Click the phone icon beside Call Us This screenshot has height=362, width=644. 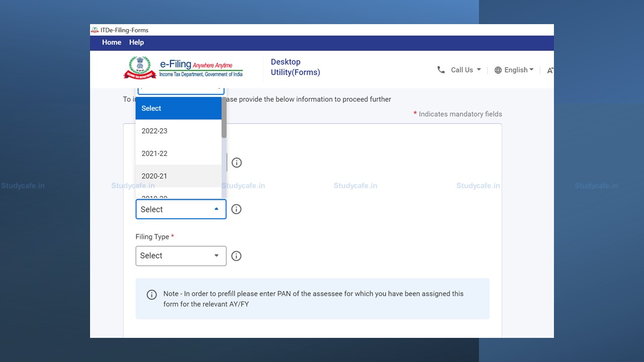coord(441,70)
